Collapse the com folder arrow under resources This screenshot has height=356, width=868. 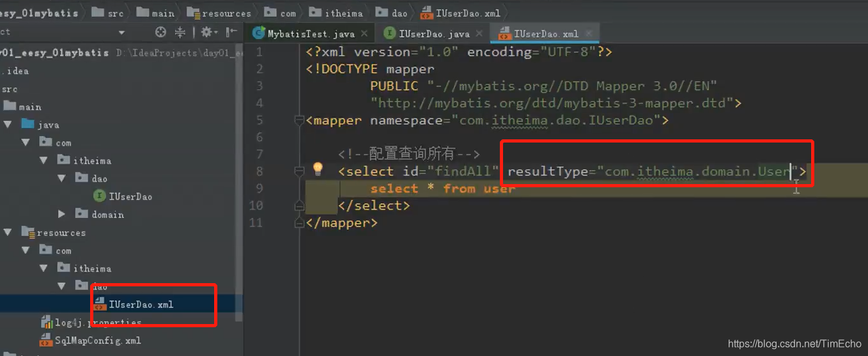[x=26, y=251]
